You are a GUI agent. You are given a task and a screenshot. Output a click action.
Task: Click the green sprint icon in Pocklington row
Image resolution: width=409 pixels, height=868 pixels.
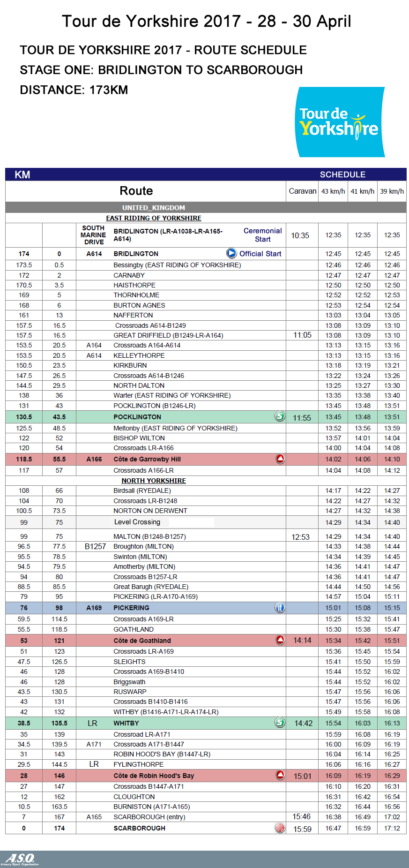(280, 416)
